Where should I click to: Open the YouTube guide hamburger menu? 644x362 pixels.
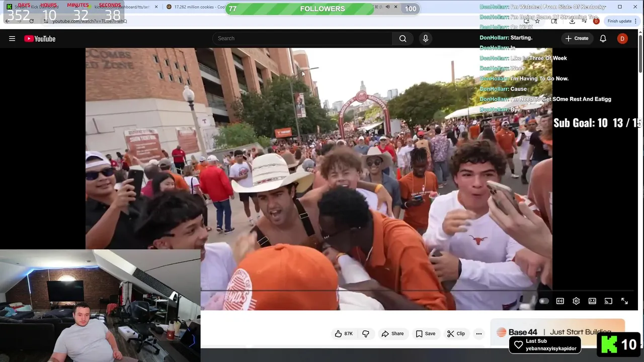click(x=12, y=39)
